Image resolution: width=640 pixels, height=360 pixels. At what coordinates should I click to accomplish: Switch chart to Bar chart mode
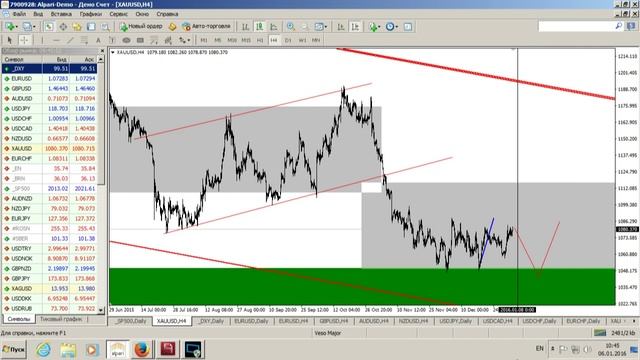click(245, 27)
